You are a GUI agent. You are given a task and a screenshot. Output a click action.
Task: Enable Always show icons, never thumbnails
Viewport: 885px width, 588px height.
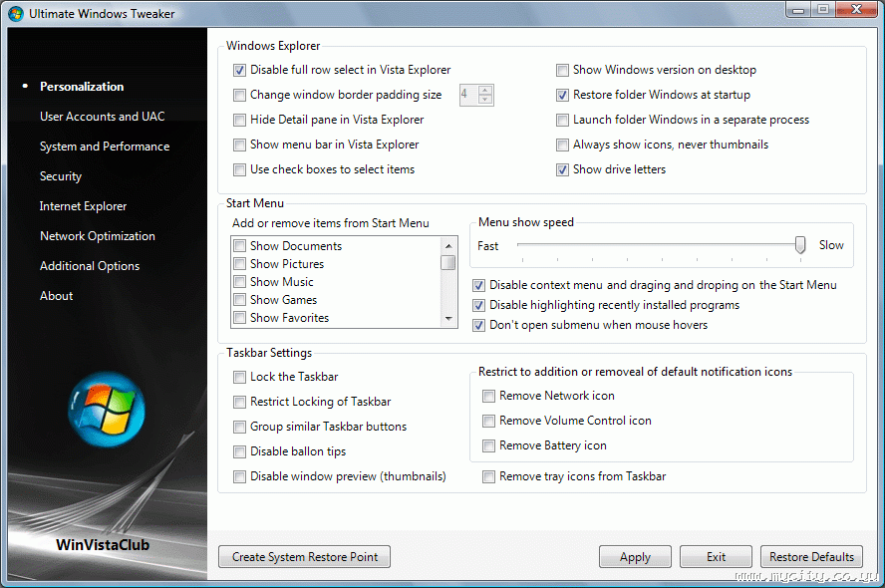(x=562, y=145)
